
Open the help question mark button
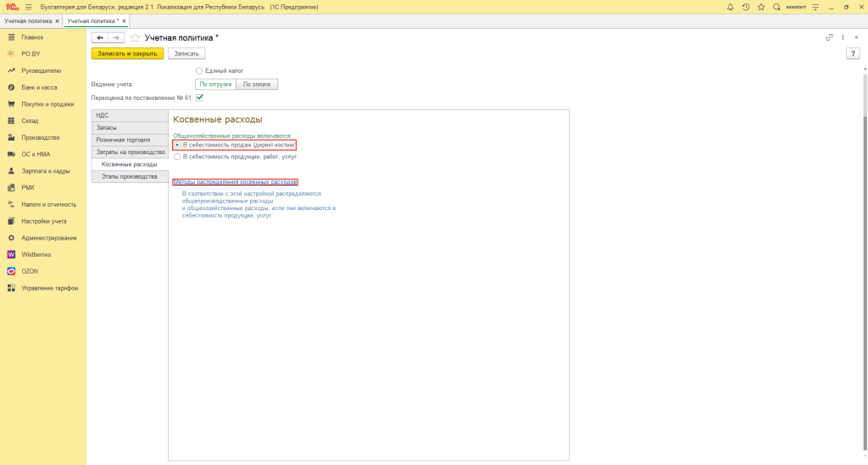(x=853, y=53)
